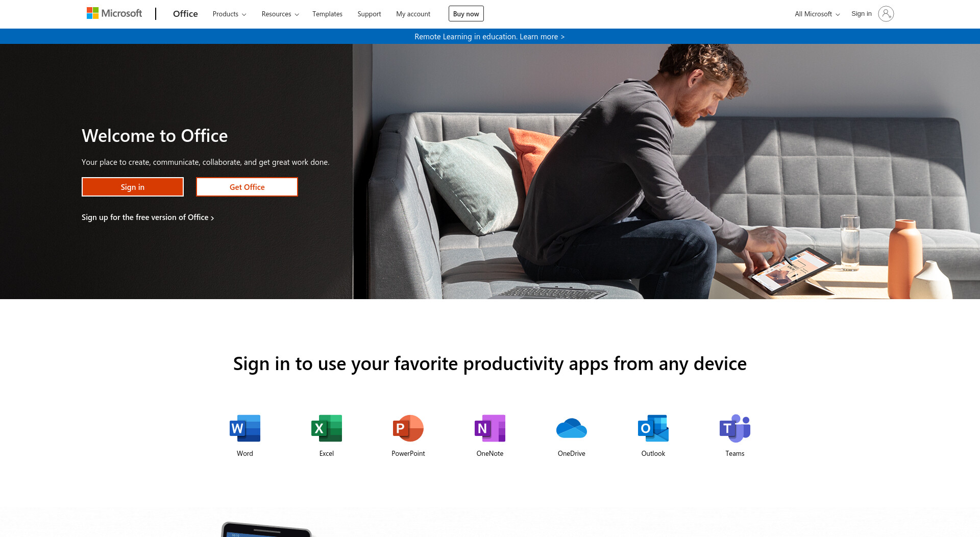The image size is (980, 537).
Task: Click the Teams label text
Action: 735,453
